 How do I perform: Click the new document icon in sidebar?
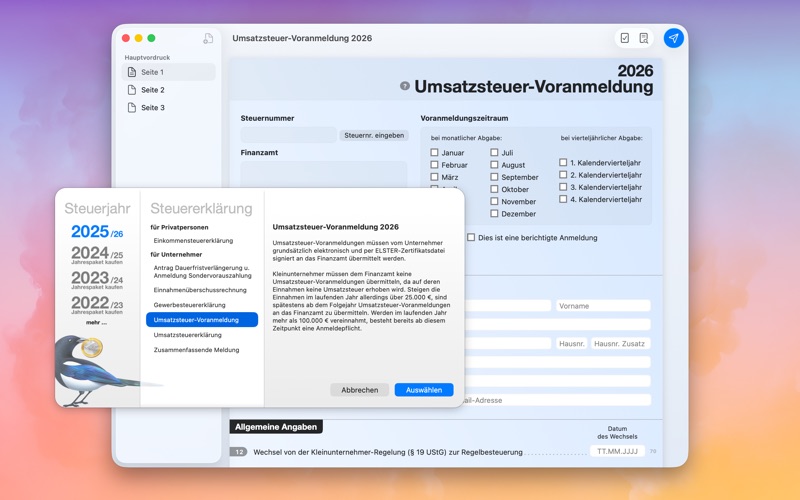[208, 38]
